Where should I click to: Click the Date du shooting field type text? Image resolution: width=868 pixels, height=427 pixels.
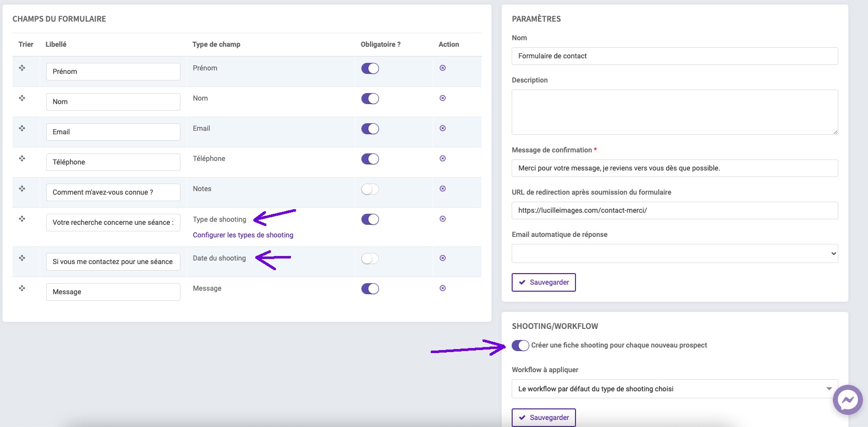(x=219, y=258)
